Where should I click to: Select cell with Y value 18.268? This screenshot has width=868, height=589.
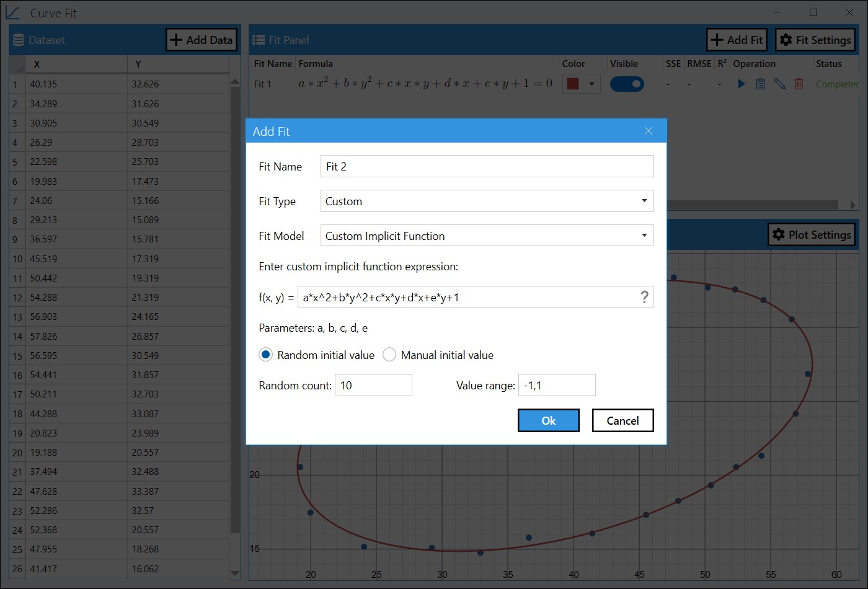[178, 549]
